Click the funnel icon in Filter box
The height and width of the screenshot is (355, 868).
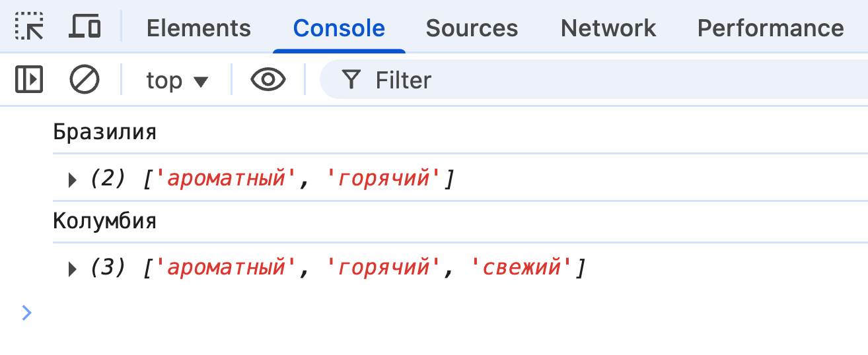351,80
